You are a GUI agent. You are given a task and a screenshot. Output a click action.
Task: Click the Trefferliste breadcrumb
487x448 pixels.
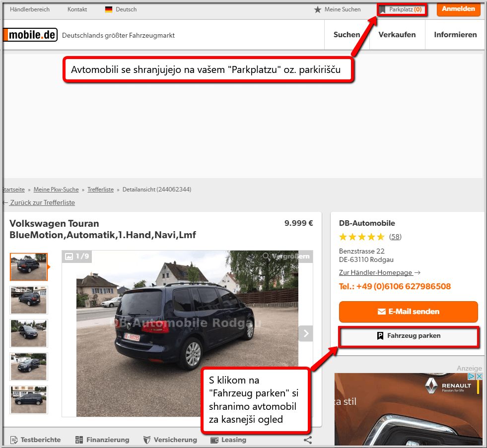[x=100, y=190]
